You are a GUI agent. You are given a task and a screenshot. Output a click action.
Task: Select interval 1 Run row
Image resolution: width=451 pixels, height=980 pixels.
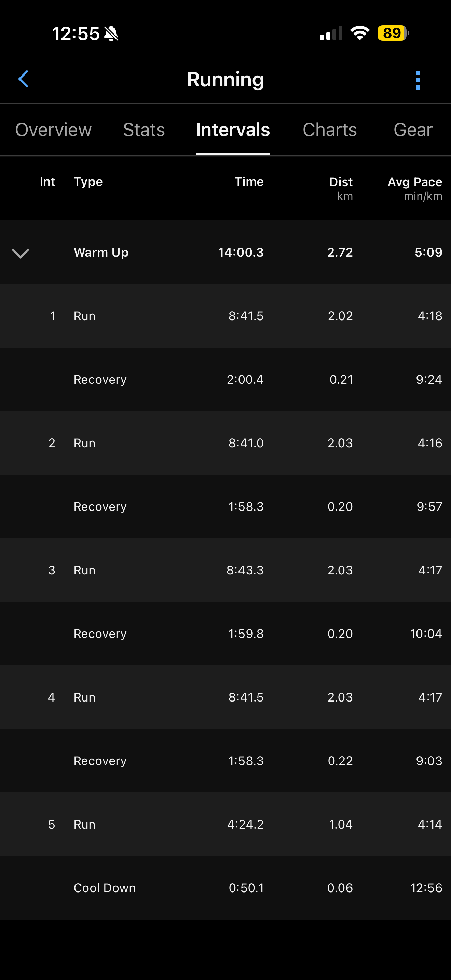[225, 316]
